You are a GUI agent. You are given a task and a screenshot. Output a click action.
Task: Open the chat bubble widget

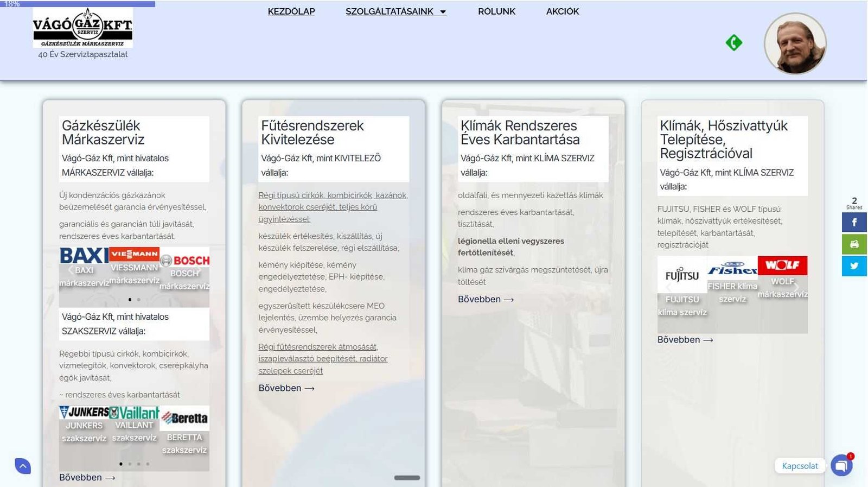point(841,465)
